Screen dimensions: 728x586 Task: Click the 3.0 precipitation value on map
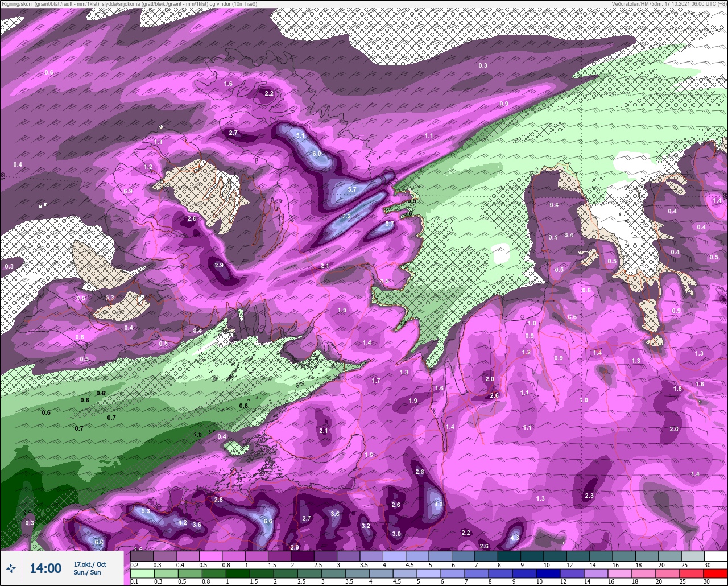click(396, 534)
